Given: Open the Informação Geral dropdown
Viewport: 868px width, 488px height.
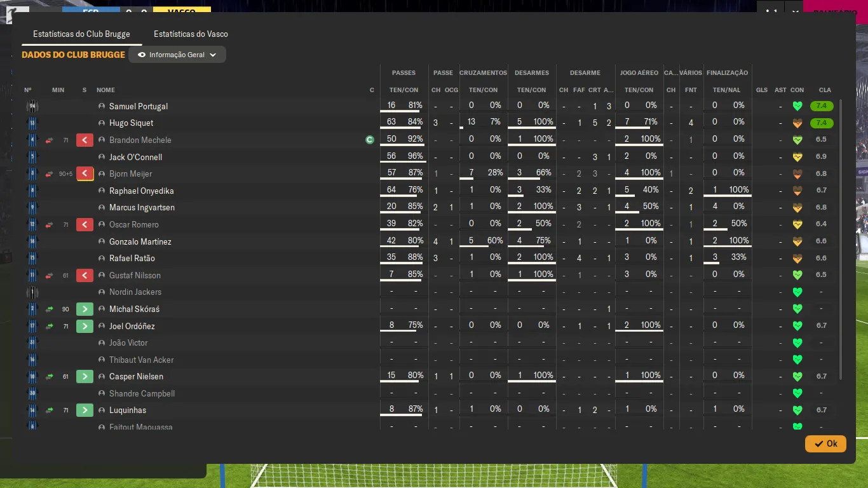Looking at the screenshot, I should tap(177, 55).
